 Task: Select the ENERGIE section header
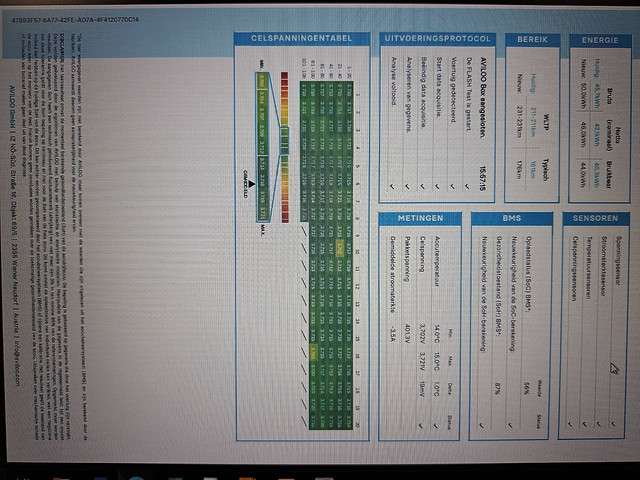[x=598, y=39]
